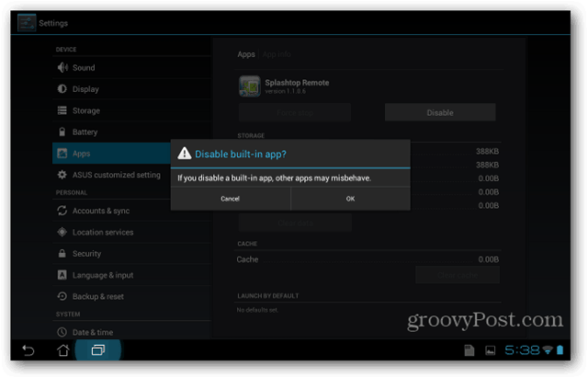Select ASUS customized setting entry
Screen dimensions: 588x378
pyautogui.click(x=111, y=175)
